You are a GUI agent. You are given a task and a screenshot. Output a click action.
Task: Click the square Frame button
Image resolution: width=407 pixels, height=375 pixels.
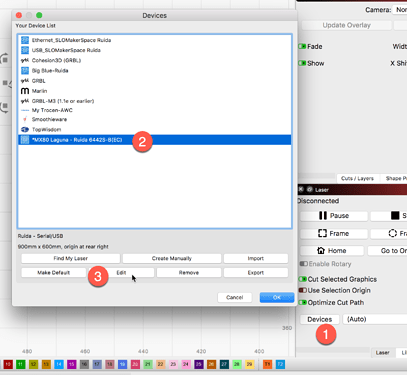tap(334, 233)
